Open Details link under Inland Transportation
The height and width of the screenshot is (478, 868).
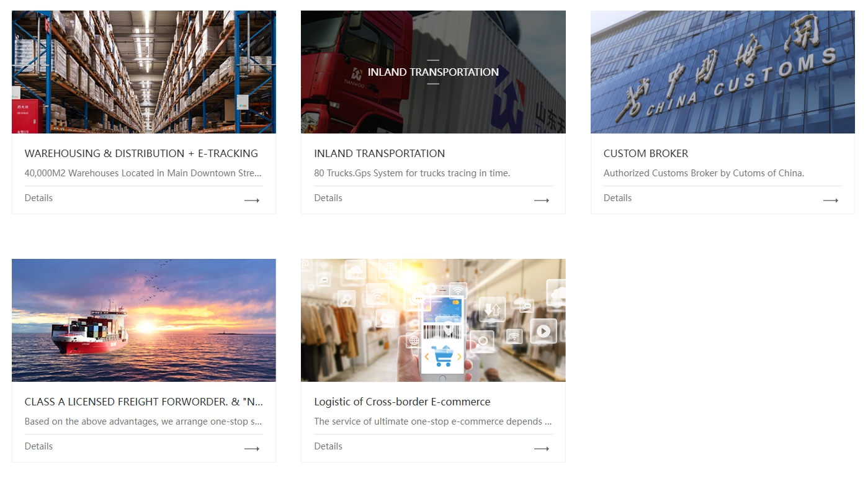click(x=328, y=198)
